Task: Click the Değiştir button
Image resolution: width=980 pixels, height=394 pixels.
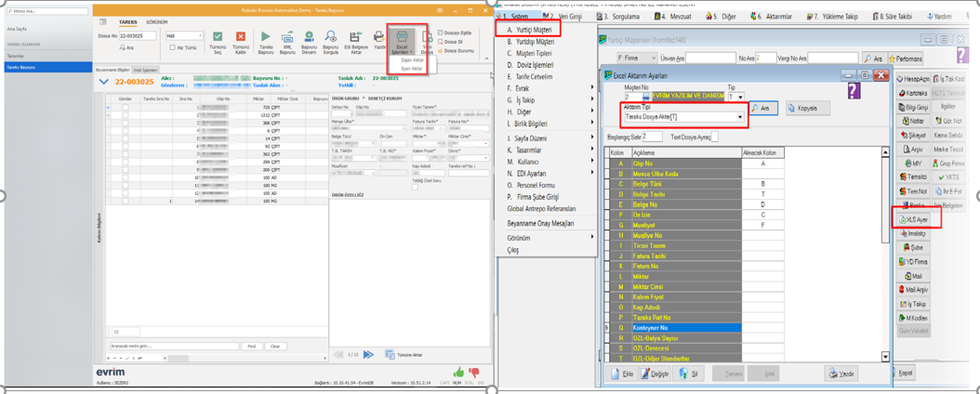Action: [x=656, y=374]
